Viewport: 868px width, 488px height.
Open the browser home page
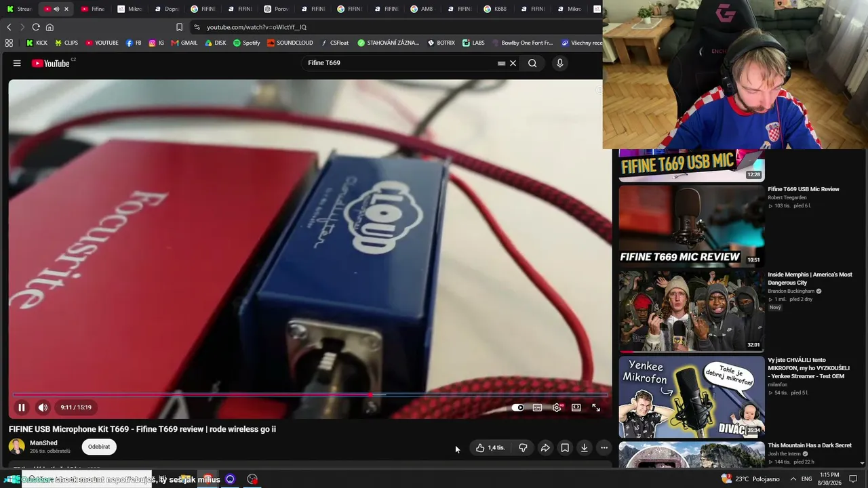[x=50, y=27]
